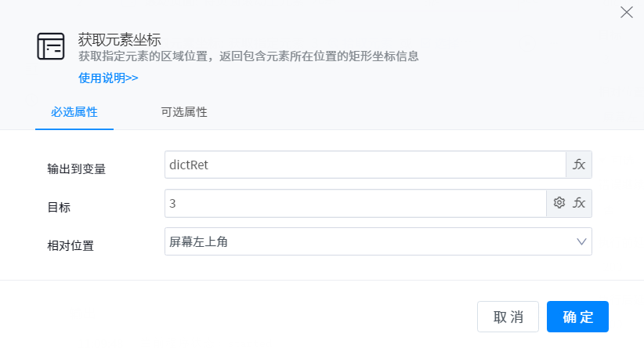Screen dimensions: 644x348
Task: Expand the 相对位置 dropdown chevron arrow
Action: [582, 241]
